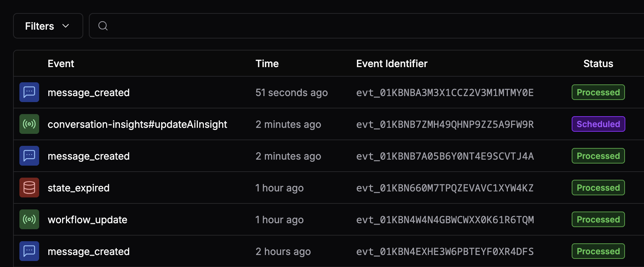The image size is (644, 267).
Task: Click the chevron arrow next to Filters
Action: (x=66, y=26)
